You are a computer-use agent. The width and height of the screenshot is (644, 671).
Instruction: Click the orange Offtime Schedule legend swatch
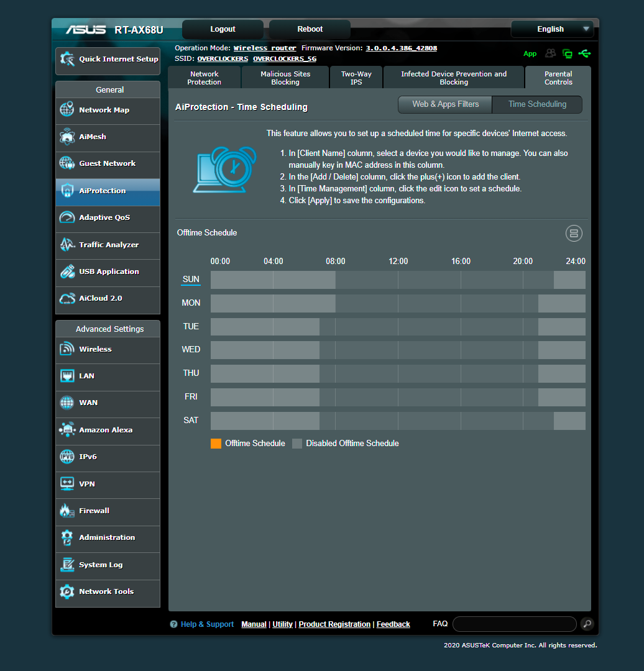click(x=216, y=444)
